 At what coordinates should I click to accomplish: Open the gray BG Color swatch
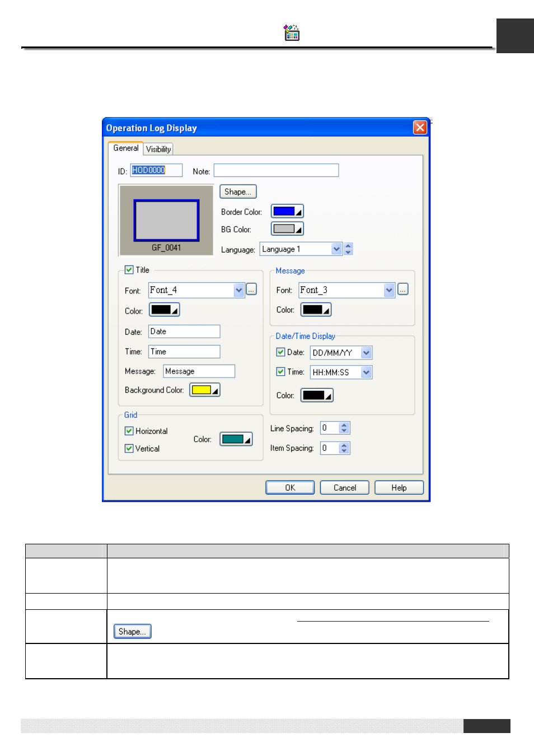[x=287, y=228]
